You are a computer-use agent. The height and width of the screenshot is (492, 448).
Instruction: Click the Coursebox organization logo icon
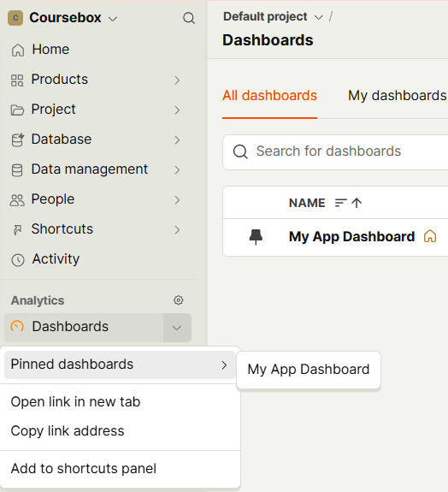click(x=15, y=18)
